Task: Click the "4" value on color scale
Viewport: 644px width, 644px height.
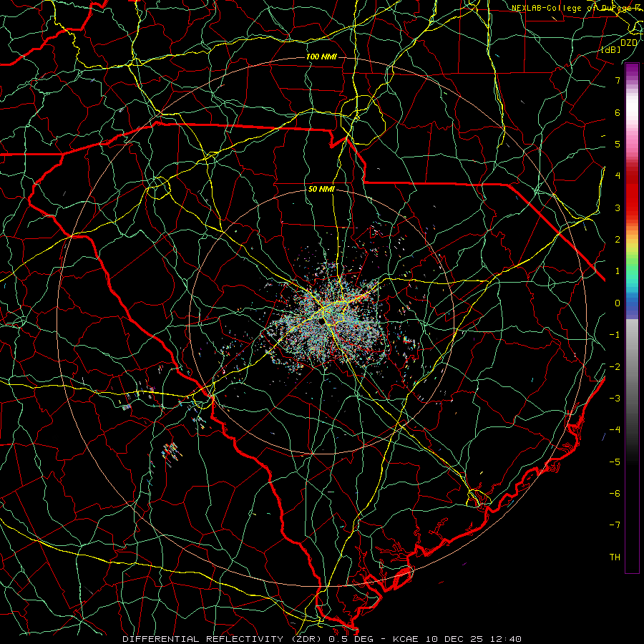Action: coord(618,176)
